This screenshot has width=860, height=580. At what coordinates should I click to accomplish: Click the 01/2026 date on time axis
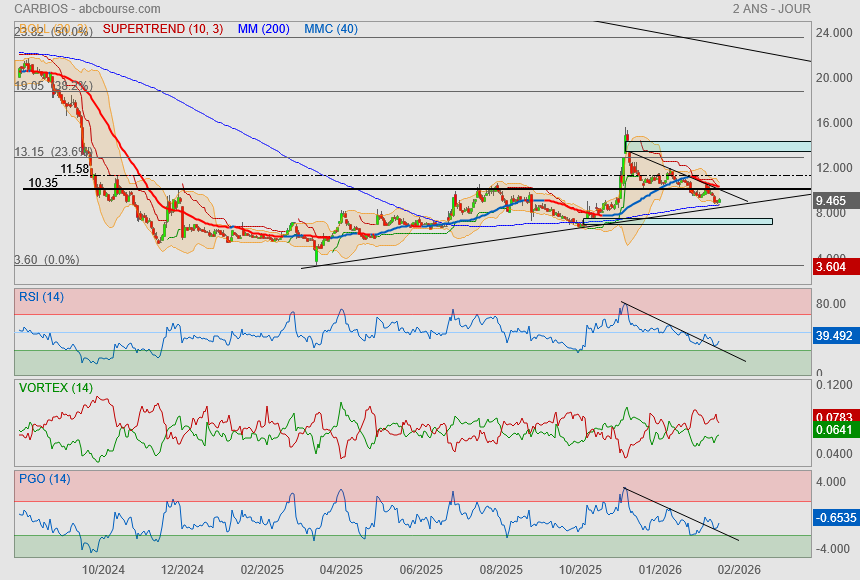coord(659,569)
